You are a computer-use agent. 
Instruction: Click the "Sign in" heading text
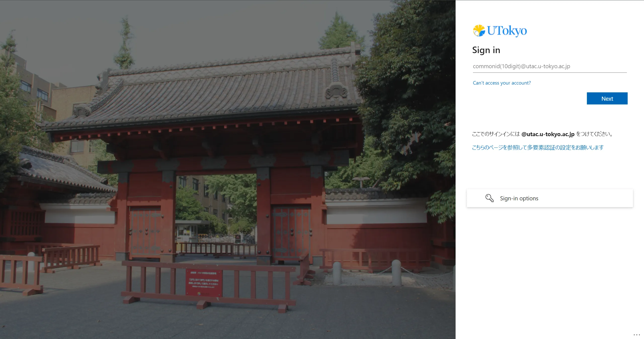pos(486,50)
